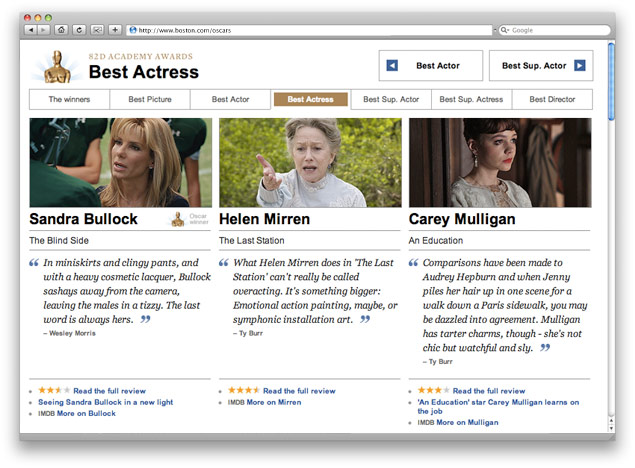
Task: Zoom the window with the green button
Action: pyautogui.click(x=48, y=17)
